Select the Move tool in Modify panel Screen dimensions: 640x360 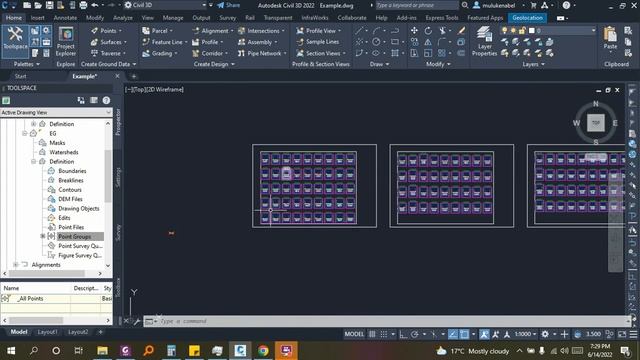click(414, 31)
